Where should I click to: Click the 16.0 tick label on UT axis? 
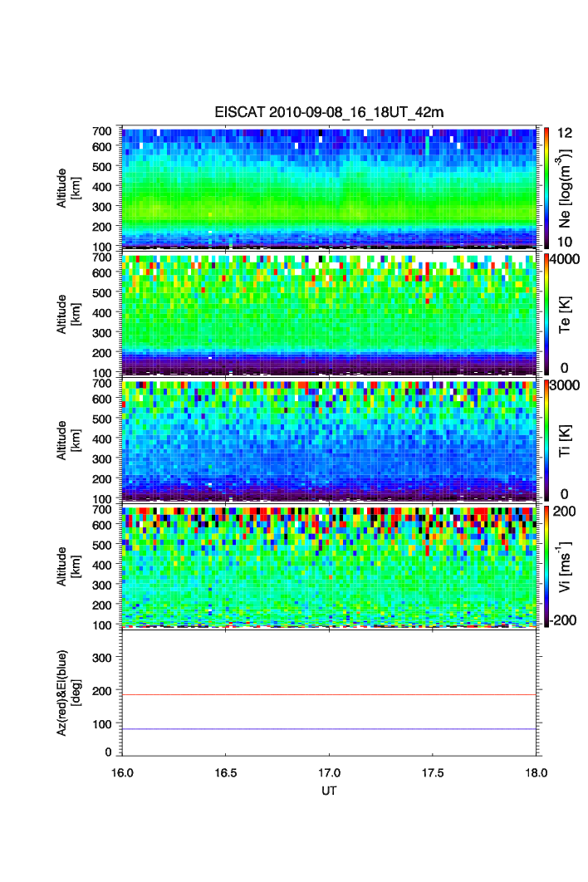tap(123, 772)
